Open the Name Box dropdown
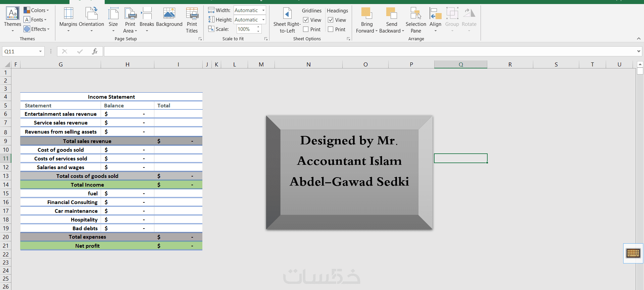Viewport: 644px width, 290px height. (40, 51)
